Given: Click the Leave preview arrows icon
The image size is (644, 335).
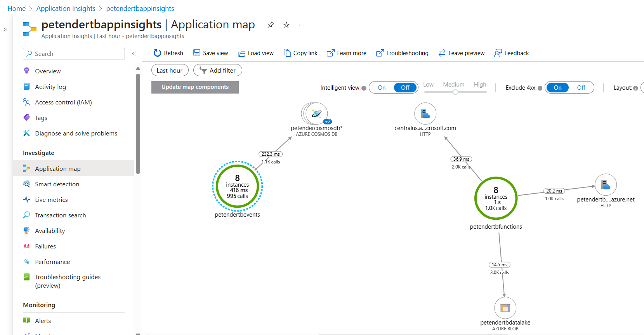Looking at the screenshot, I should point(442,53).
